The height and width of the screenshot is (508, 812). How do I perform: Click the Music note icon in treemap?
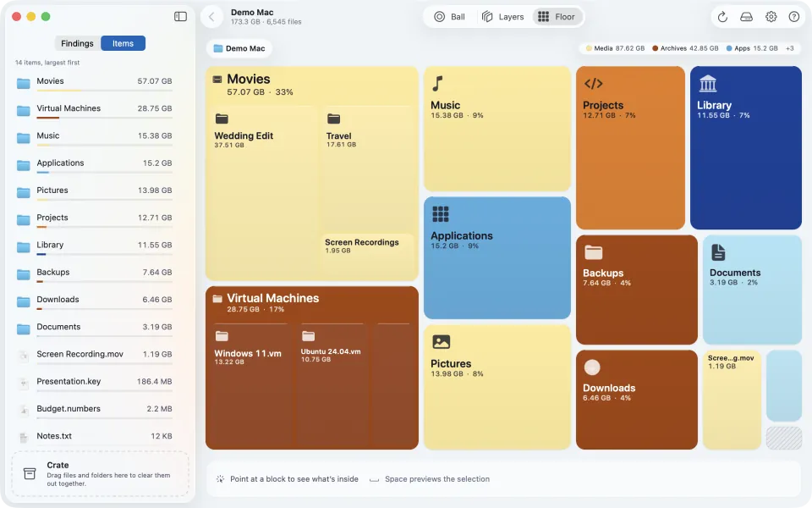[437, 84]
